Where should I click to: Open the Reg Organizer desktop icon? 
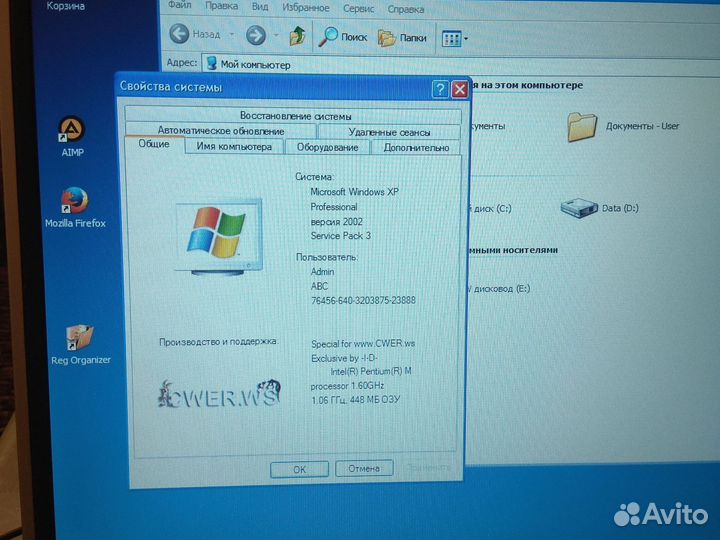(80, 337)
